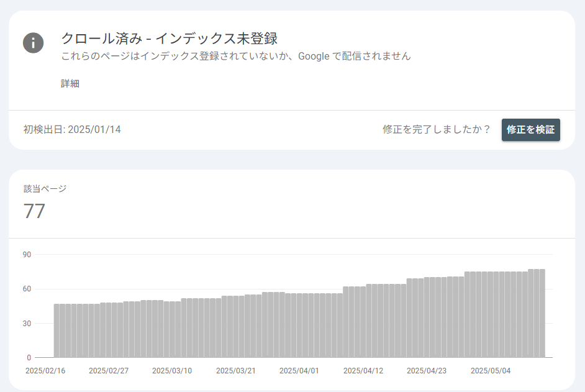Click the 初検出日: 2025/01/14 text
Image resolution: width=585 pixels, height=392 pixels.
click(72, 130)
